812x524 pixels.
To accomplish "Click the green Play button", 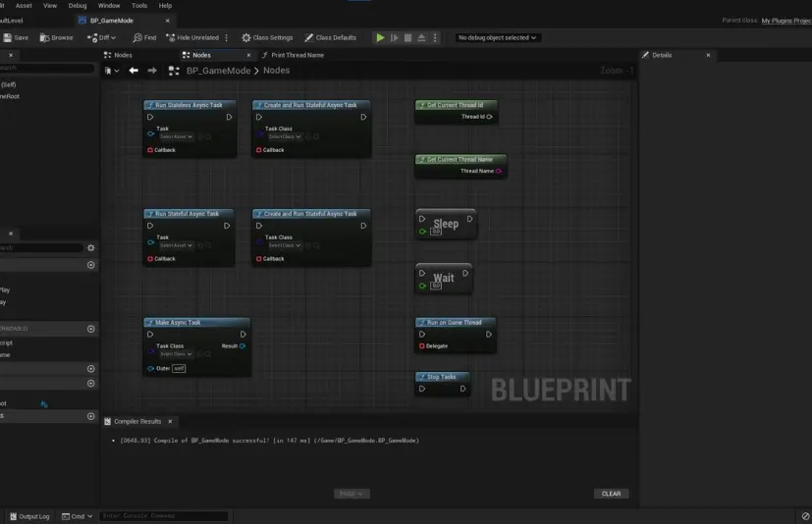I will (380, 38).
